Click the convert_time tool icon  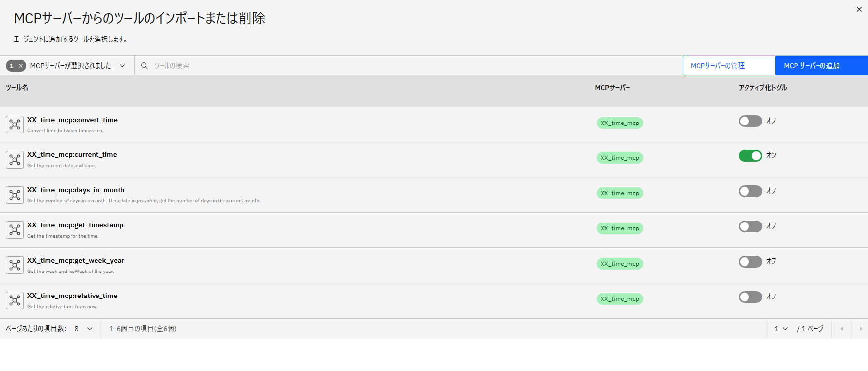(15, 124)
